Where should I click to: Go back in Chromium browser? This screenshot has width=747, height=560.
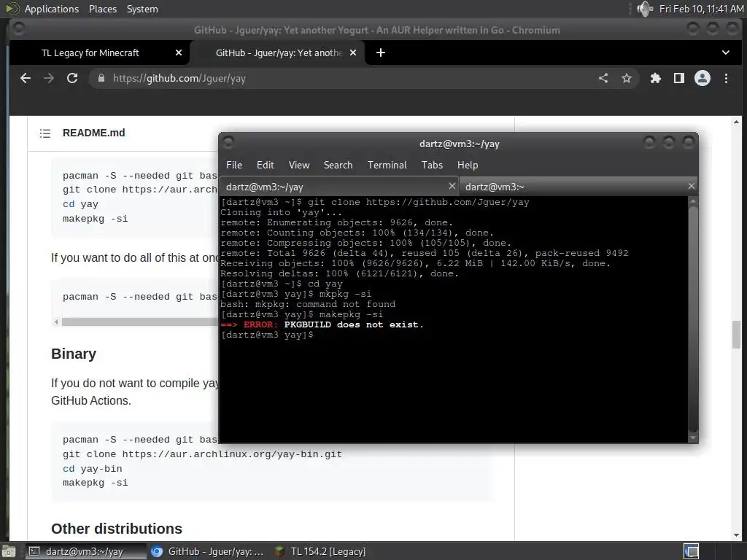pyautogui.click(x=26, y=78)
